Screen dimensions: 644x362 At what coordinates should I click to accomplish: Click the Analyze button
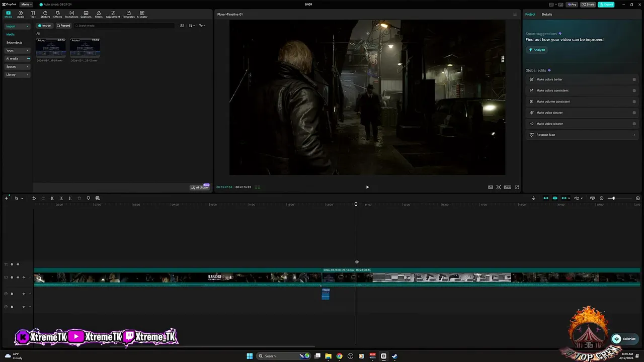pyautogui.click(x=537, y=50)
